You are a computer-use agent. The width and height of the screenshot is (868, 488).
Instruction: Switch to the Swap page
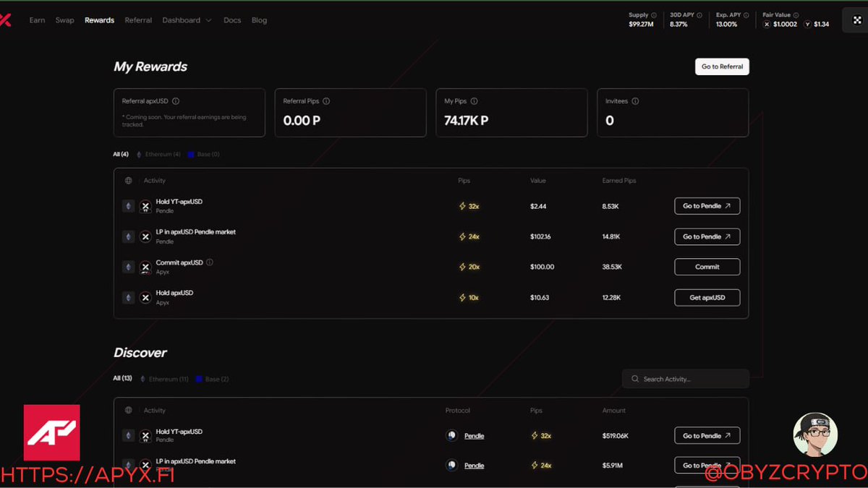point(64,20)
